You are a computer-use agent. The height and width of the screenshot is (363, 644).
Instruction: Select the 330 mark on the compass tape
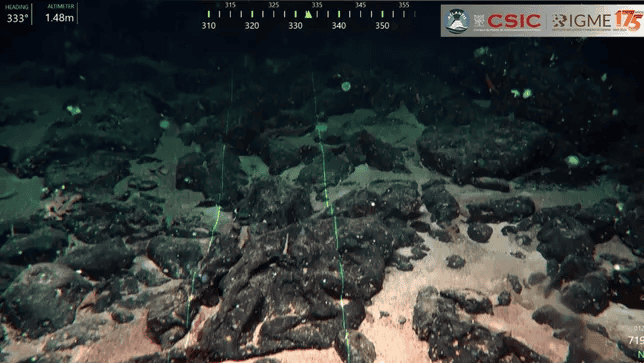(x=295, y=25)
